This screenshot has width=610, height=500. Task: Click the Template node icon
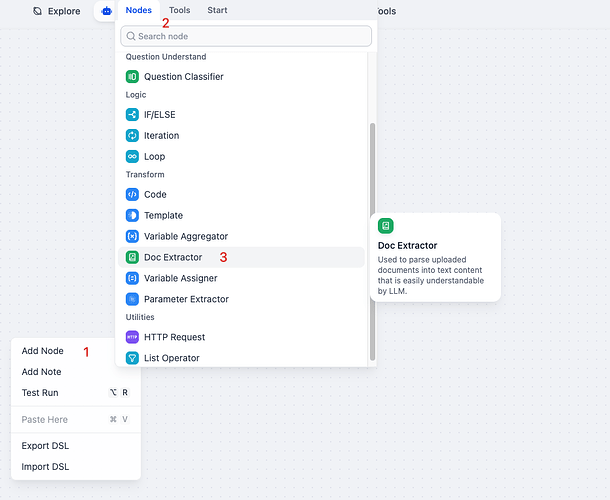point(132,215)
